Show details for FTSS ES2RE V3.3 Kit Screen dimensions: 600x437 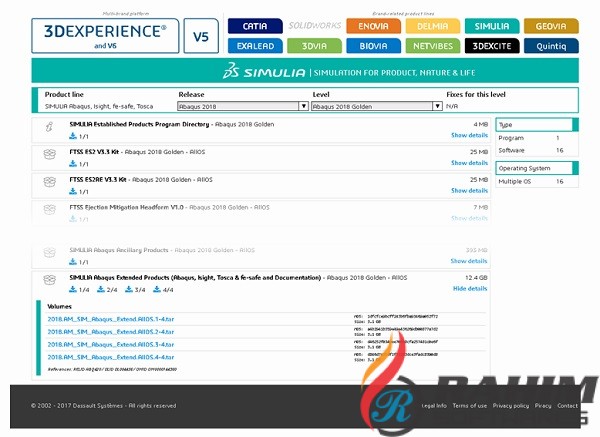pyautogui.click(x=469, y=191)
